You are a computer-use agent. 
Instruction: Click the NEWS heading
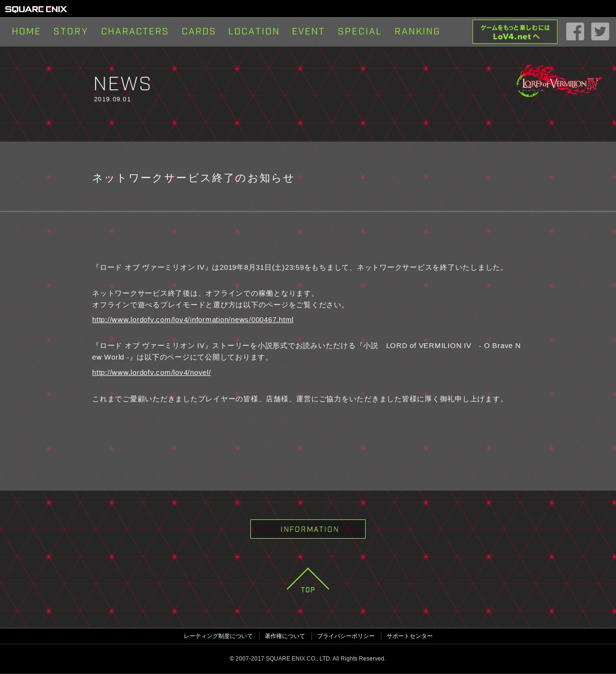tap(122, 84)
